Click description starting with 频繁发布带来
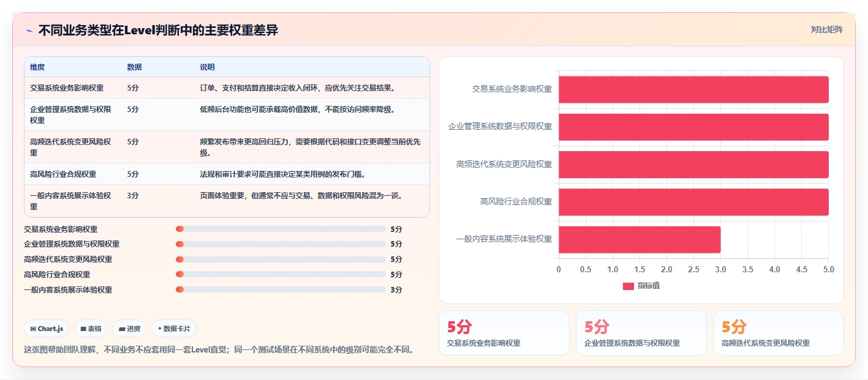Screen dimensions: 868x380 [x=311, y=147]
